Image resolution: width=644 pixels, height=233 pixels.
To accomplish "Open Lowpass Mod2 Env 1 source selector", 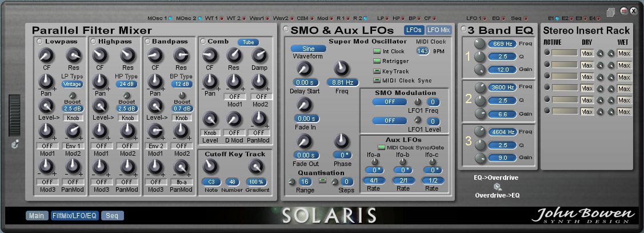I will (73, 146).
